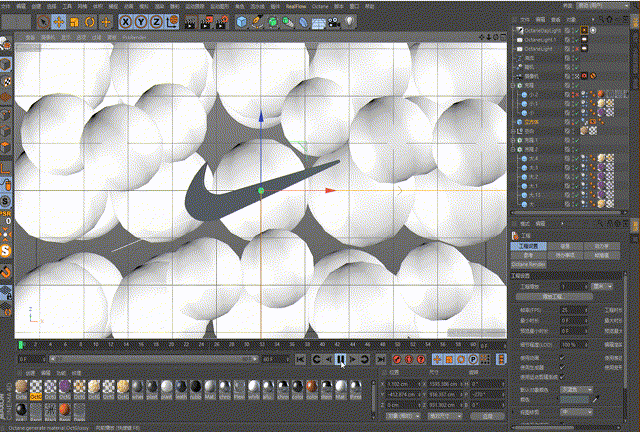Viewport: 640px width, 432px height.
Task: Toggle the X axis lock
Action: [x=126, y=22]
